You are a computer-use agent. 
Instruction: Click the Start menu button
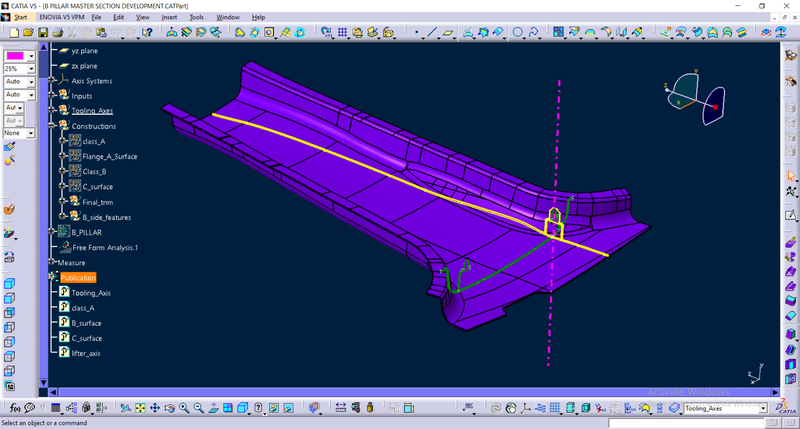[x=20, y=17]
